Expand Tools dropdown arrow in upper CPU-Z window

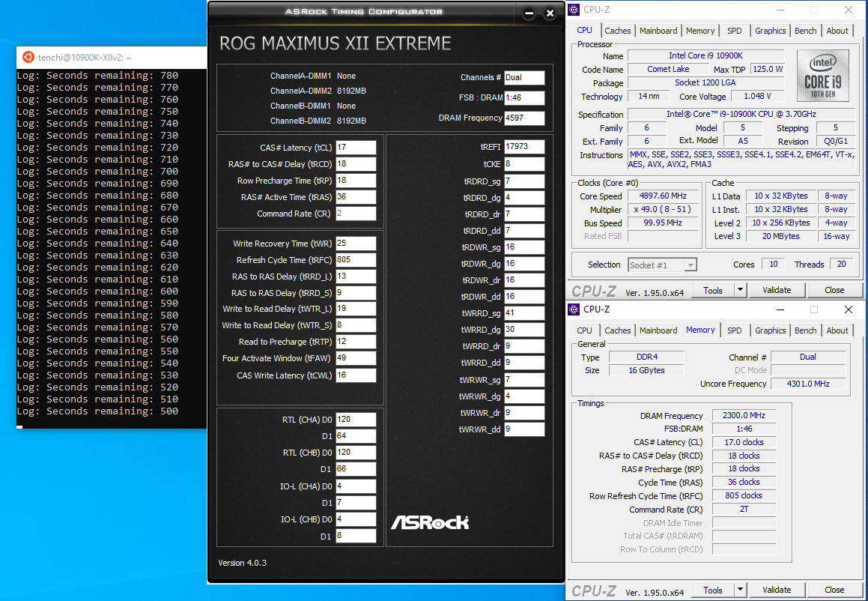[x=741, y=290]
